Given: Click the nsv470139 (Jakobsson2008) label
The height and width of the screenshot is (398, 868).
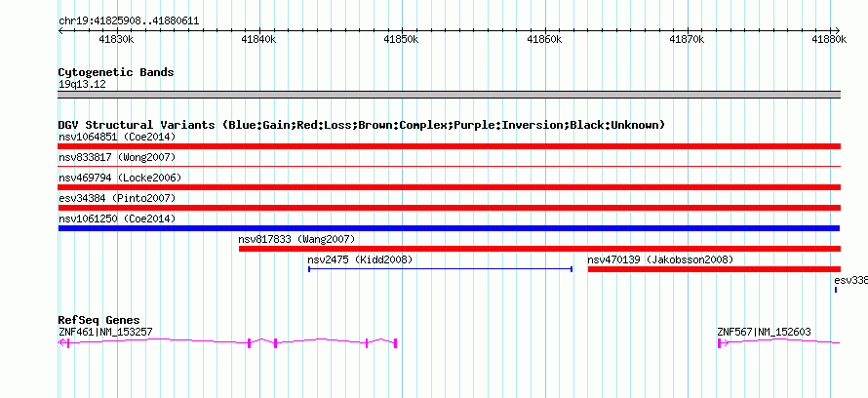Looking at the screenshot, I should (x=660, y=259).
